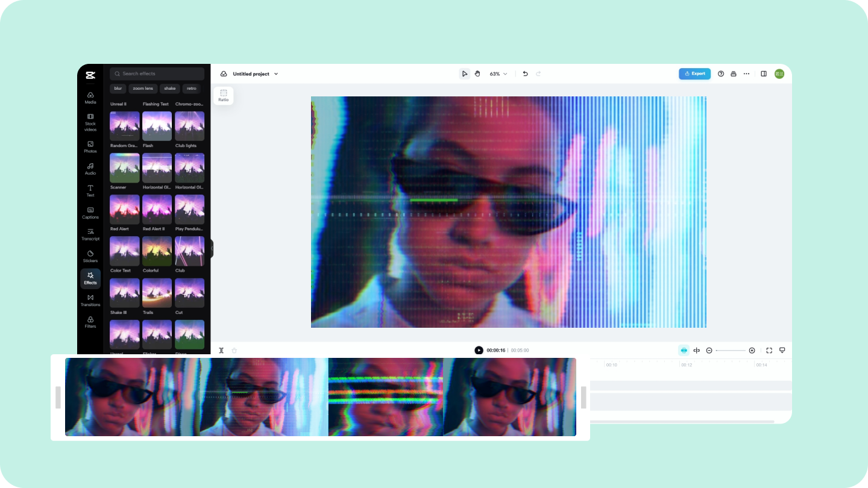Click the Export button
Image resolution: width=868 pixels, height=488 pixels.
(694, 74)
